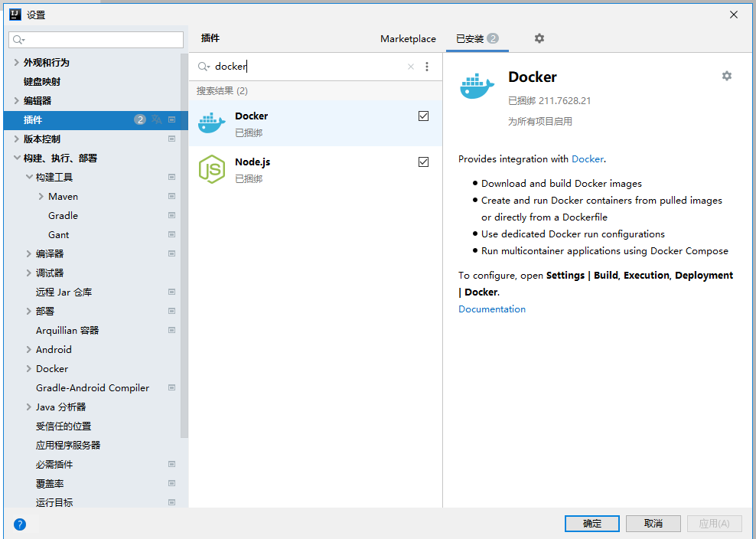
Task: Click search magnifier icon in plugin search
Action: pyautogui.click(x=204, y=67)
